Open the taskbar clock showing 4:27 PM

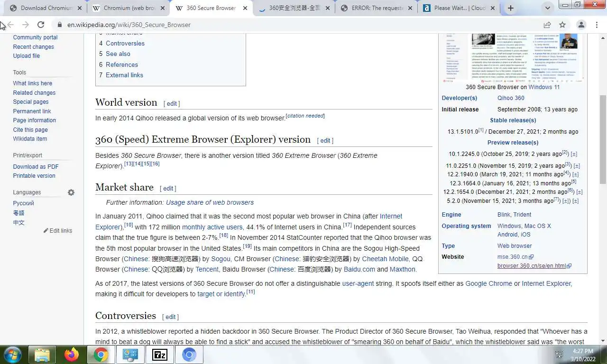click(583, 355)
